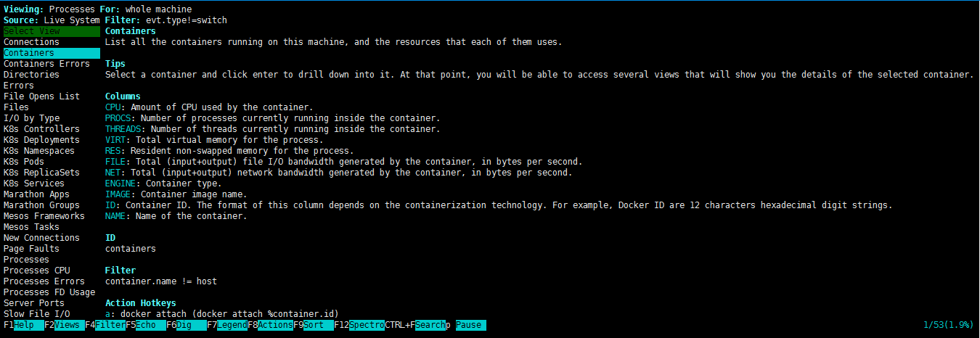Image resolution: width=980 pixels, height=338 pixels.
Task: Select the Connections view in the list
Action: pos(31,42)
